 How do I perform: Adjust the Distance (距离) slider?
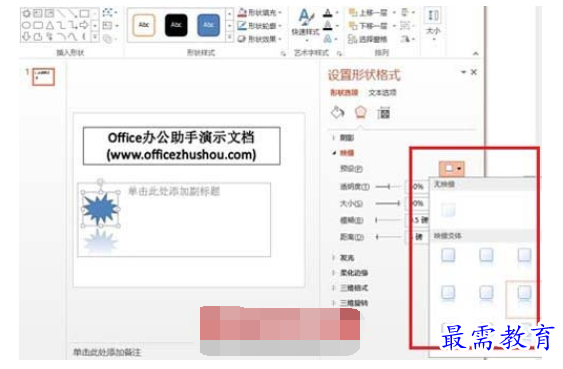click(x=388, y=237)
